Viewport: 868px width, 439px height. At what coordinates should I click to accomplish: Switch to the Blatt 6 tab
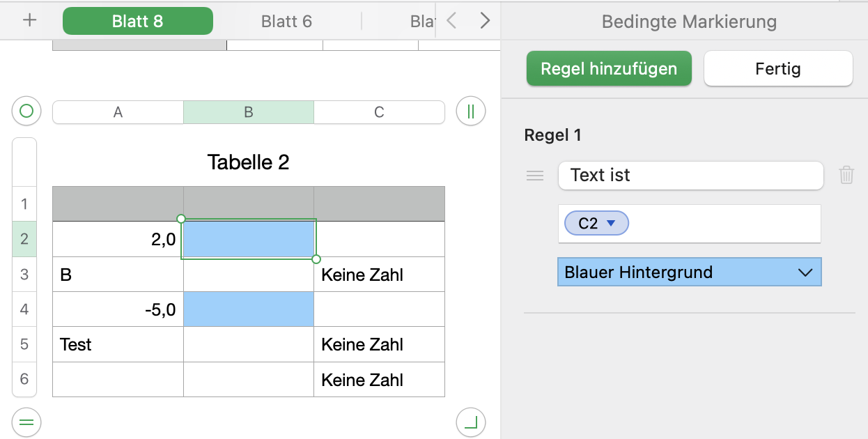point(286,21)
